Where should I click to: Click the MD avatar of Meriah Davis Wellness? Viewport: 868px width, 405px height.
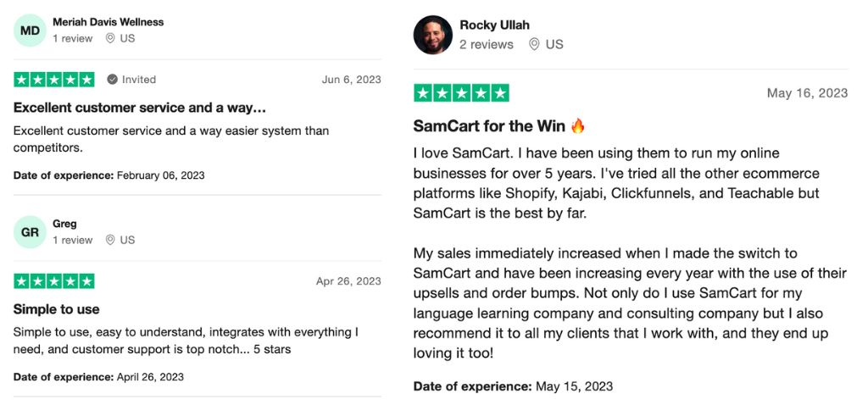[30, 30]
